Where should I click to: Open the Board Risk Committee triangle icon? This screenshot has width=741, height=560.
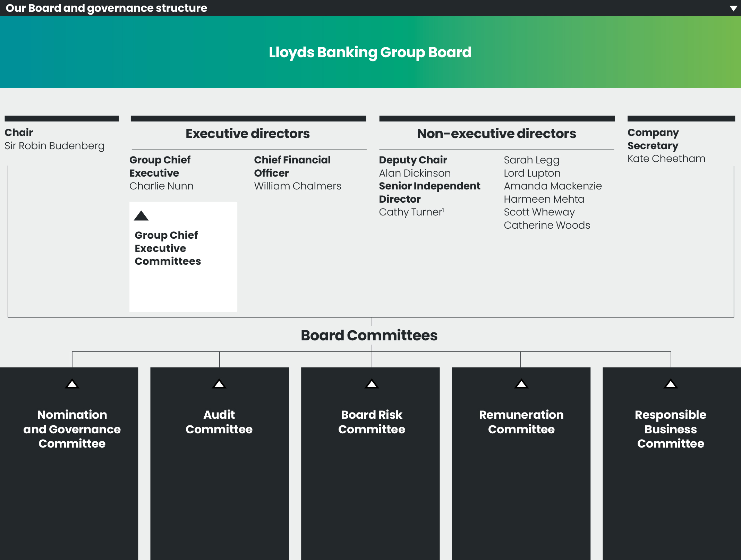371,384
